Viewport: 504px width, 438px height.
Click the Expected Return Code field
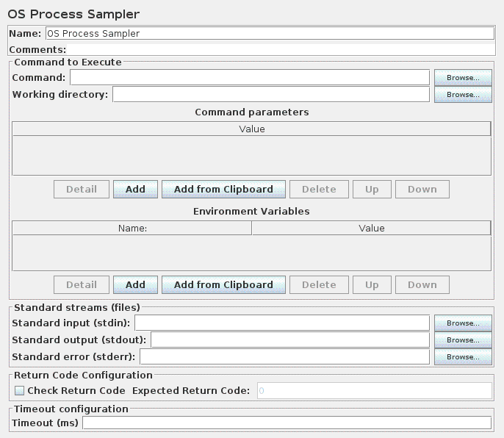tap(374, 390)
